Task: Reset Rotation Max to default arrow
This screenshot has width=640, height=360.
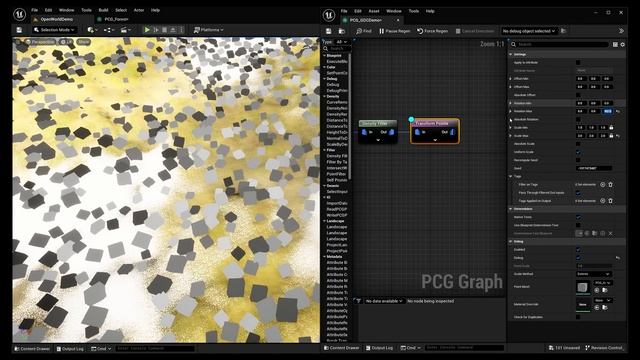Action: [618, 111]
